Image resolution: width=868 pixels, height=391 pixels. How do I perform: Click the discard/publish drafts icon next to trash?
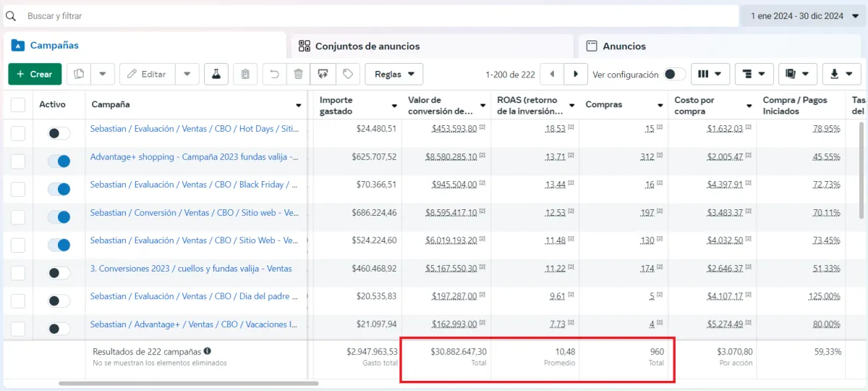[323, 74]
